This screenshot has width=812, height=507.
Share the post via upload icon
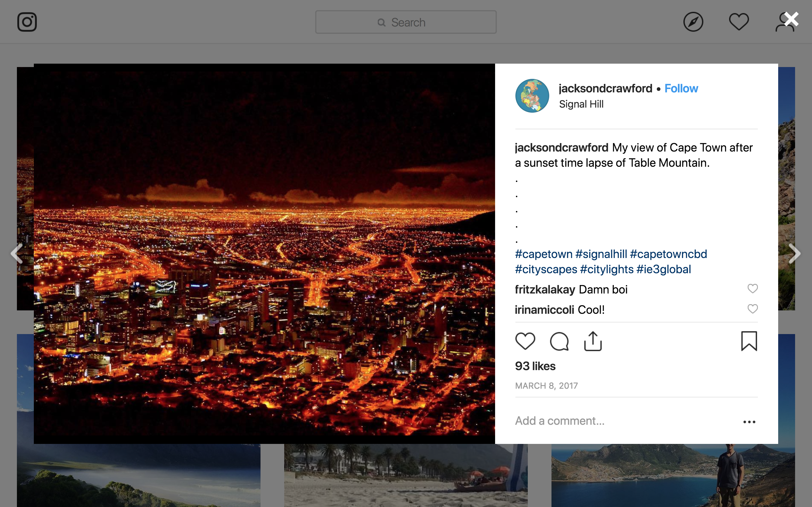pos(593,341)
